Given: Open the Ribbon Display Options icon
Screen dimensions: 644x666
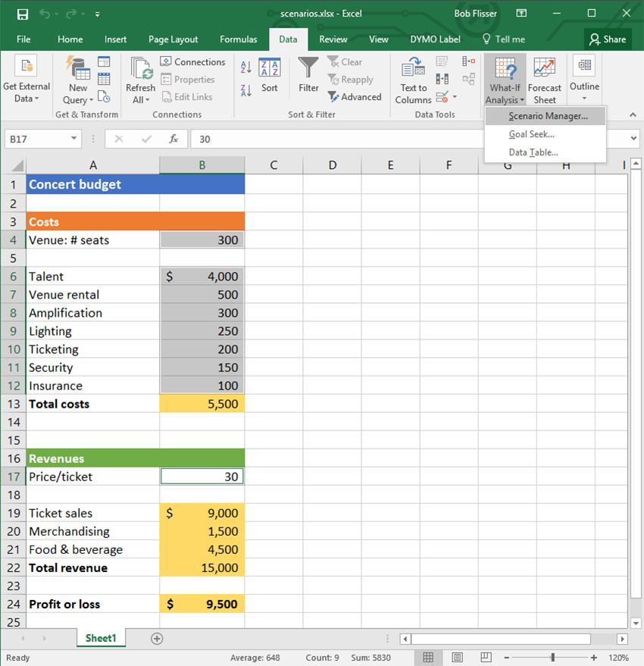Looking at the screenshot, I should [521, 14].
